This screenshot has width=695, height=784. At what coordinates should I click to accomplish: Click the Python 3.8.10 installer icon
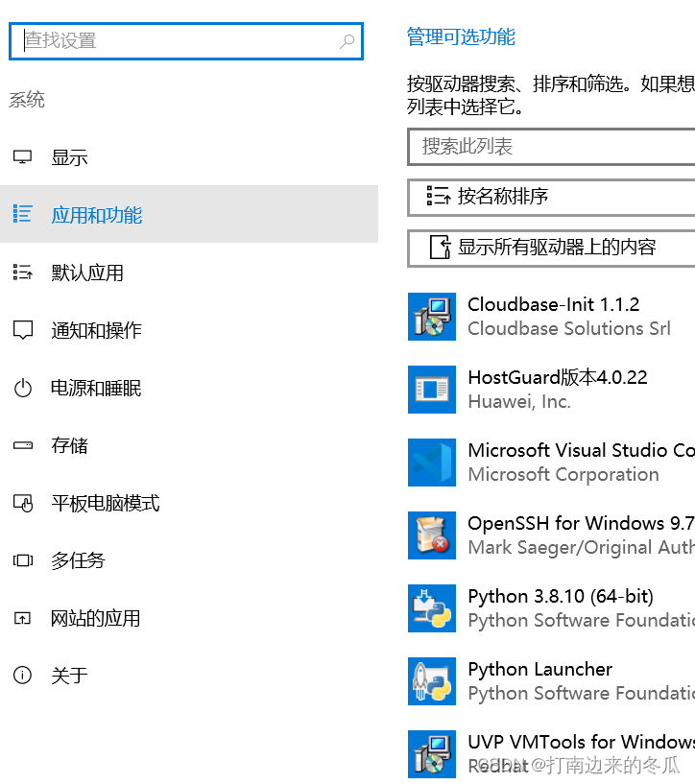coord(432,608)
